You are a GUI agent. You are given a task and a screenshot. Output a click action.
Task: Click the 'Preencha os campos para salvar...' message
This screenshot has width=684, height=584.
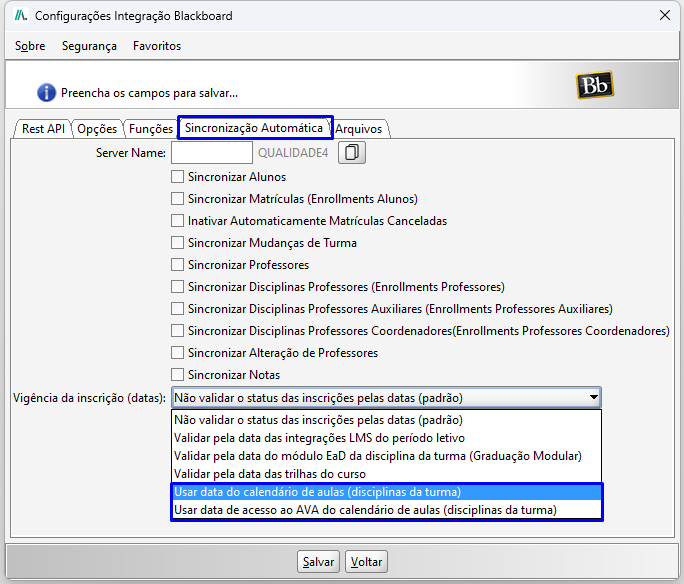(x=150, y=93)
